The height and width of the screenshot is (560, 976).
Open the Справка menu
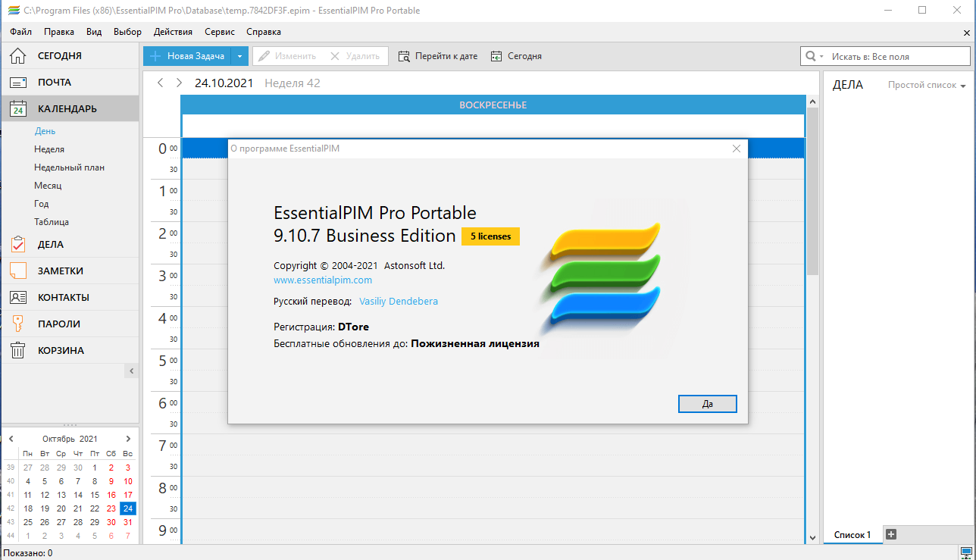[264, 32]
